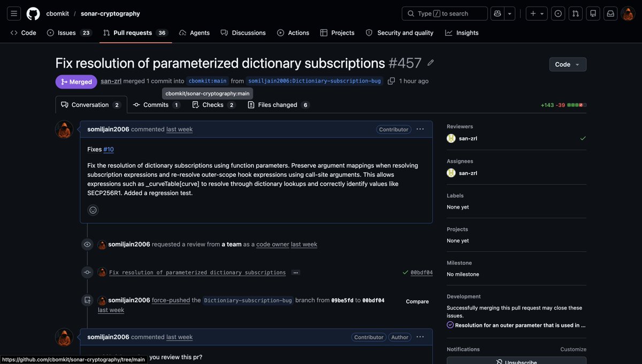The image size is (642, 364).
Task: Copy the head branch name
Action: [x=391, y=81]
